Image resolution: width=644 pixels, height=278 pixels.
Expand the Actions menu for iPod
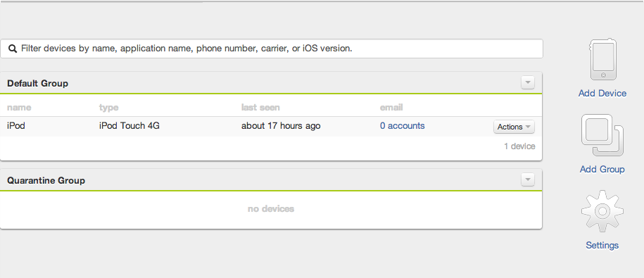pos(514,127)
